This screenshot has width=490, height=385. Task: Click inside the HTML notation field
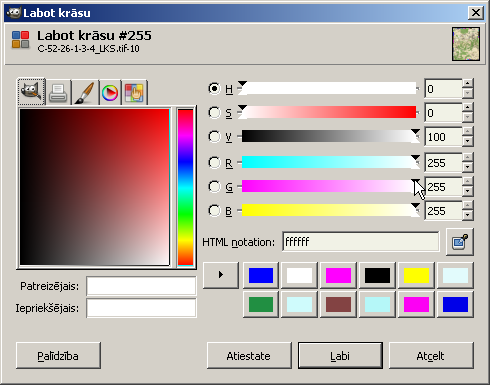[361, 242]
